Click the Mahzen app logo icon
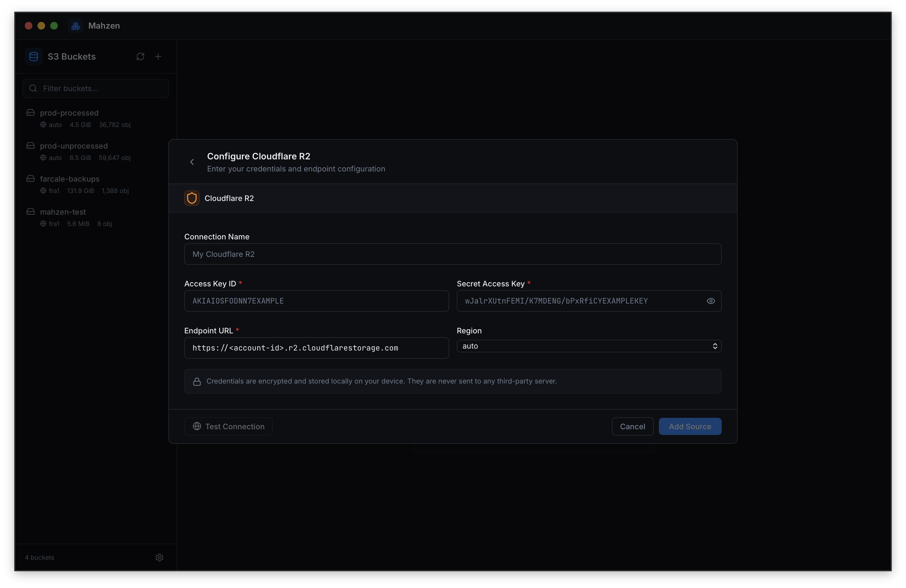 coord(75,26)
